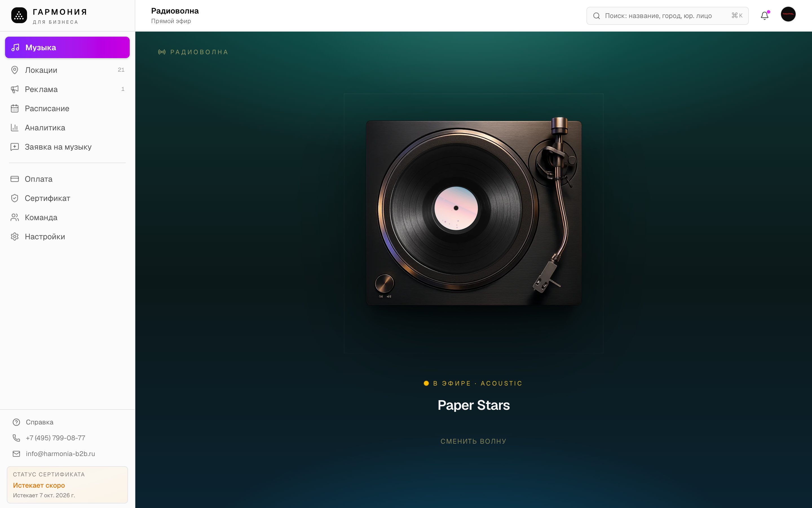The height and width of the screenshot is (508, 812).
Task: Click the question mark help icon
Action: point(16,422)
